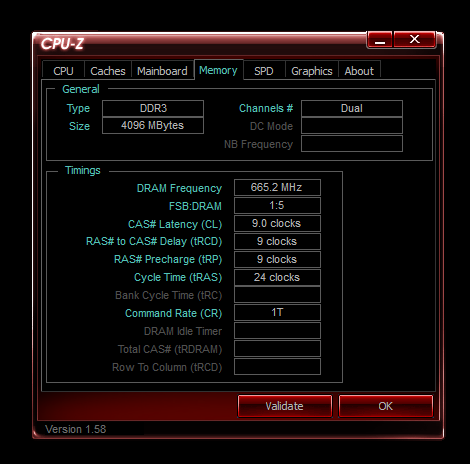Open the Caches tab
Image resolution: width=470 pixels, height=464 pixels.
108,71
